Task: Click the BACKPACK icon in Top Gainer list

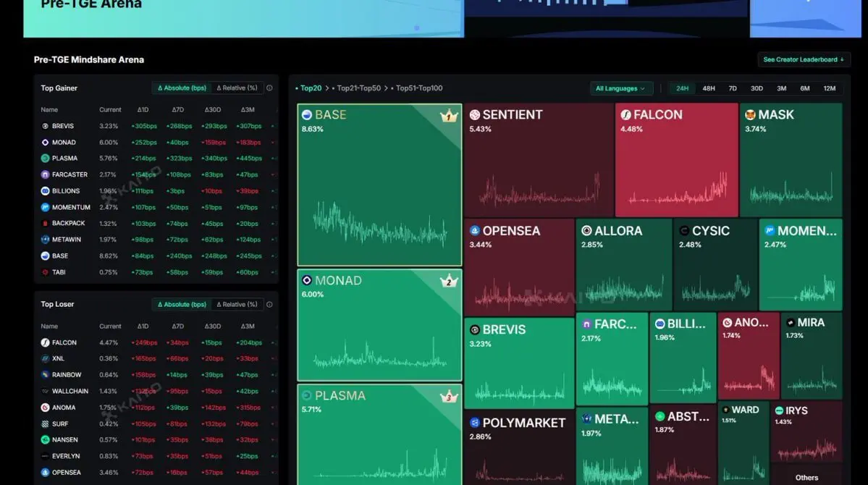Action: (46, 223)
